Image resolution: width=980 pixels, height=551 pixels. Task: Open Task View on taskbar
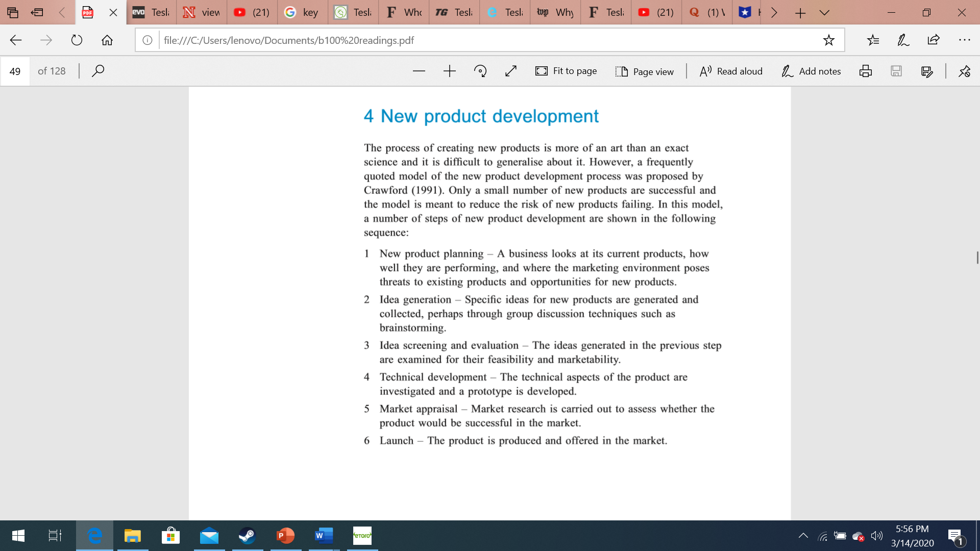[x=55, y=536]
